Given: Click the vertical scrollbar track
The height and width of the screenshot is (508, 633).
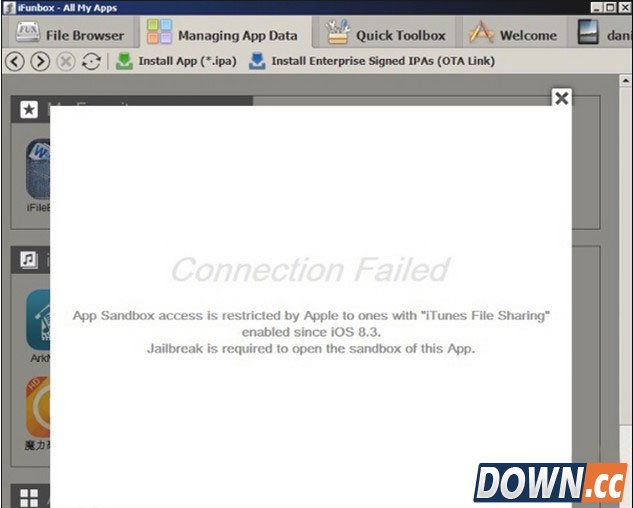Looking at the screenshot, I should 625,258.
